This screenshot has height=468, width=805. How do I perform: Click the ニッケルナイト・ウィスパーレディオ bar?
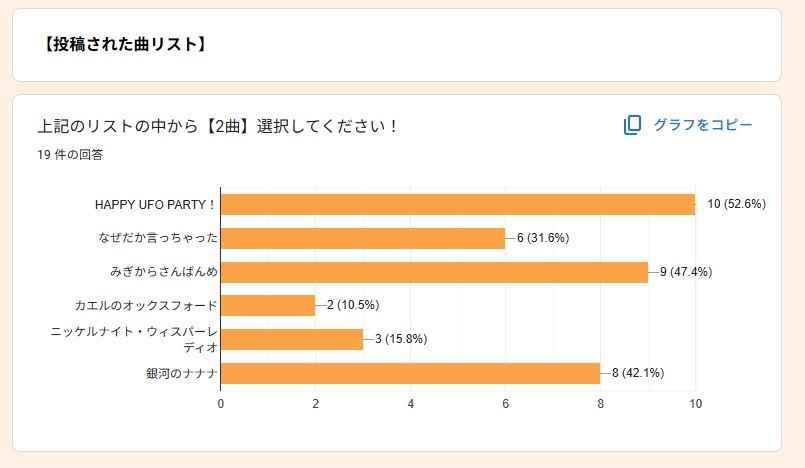(x=291, y=339)
